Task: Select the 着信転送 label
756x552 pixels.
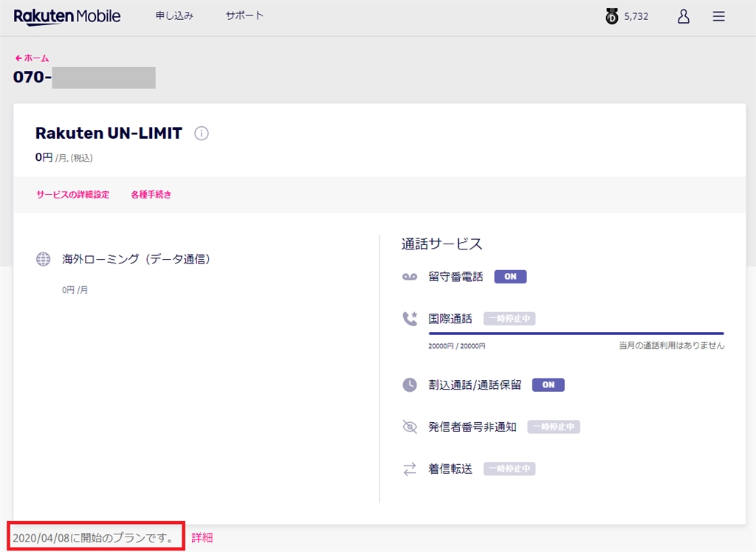Action: 450,469
